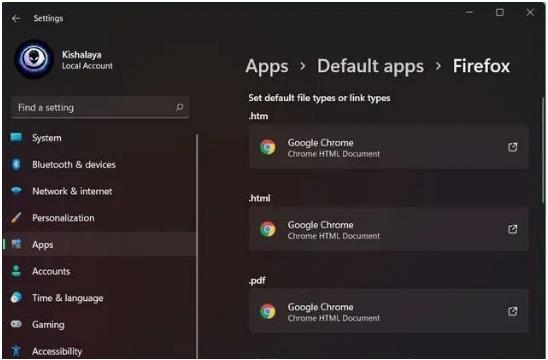Open System settings icon in sidebar
This screenshot has width=548, height=360.
(x=16, y=137)
